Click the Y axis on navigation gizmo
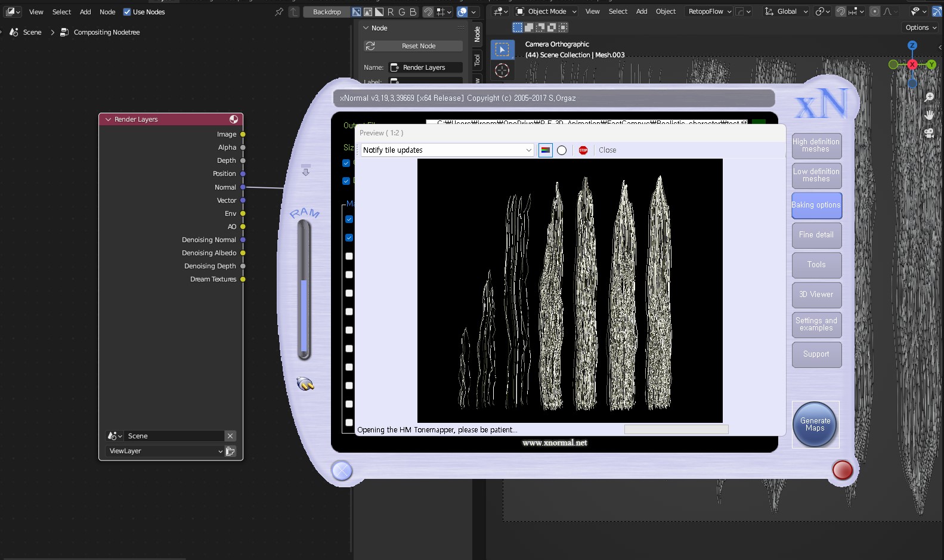 click(931, 64)
